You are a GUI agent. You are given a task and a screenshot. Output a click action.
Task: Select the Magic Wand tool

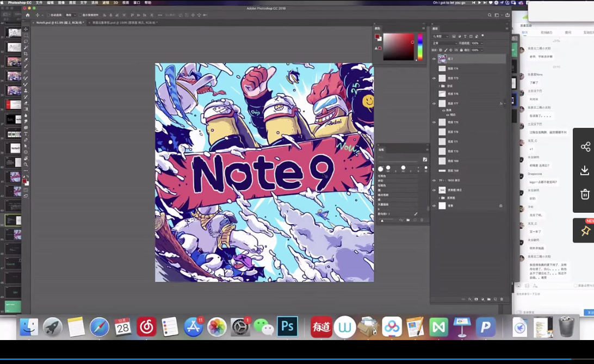(26, 47)
